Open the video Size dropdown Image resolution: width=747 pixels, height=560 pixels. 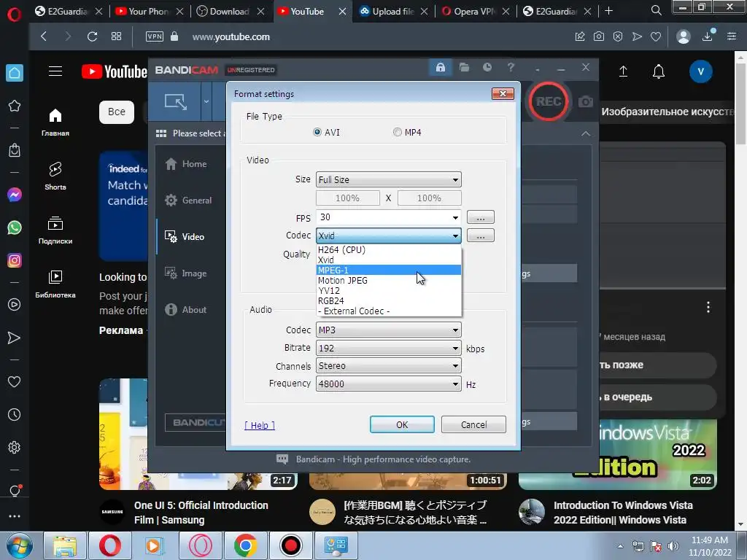pyautogui.click(x=389, y=179)
